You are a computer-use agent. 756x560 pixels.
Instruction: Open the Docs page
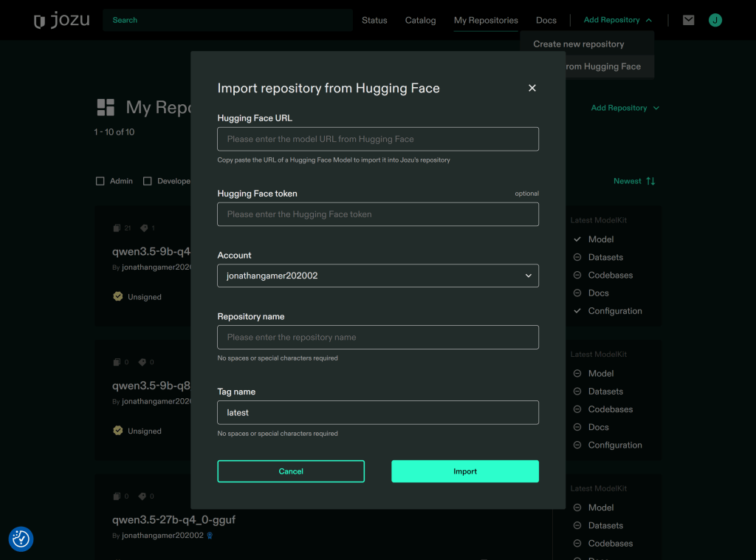click(546, 20)
